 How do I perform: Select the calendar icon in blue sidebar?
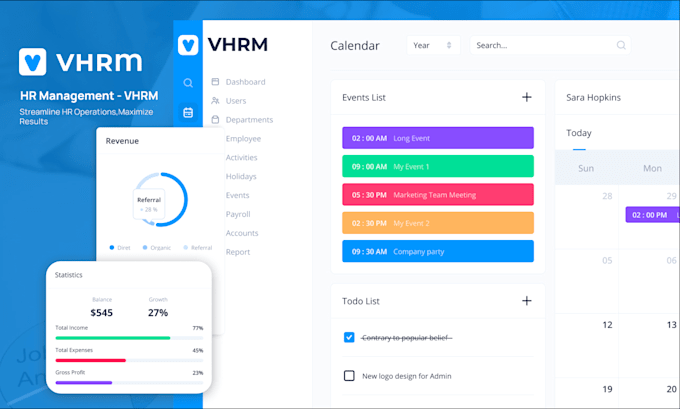[188, 113]
